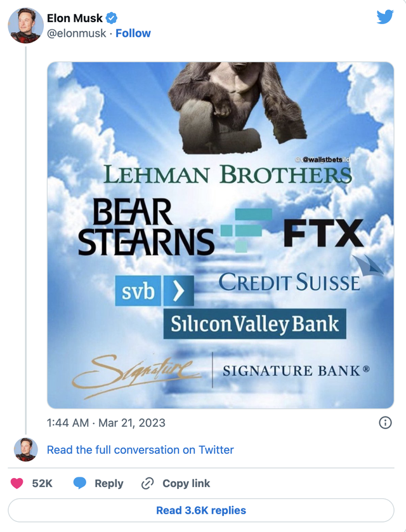
Task: Select the Copy link text
Action: point(186,483)
